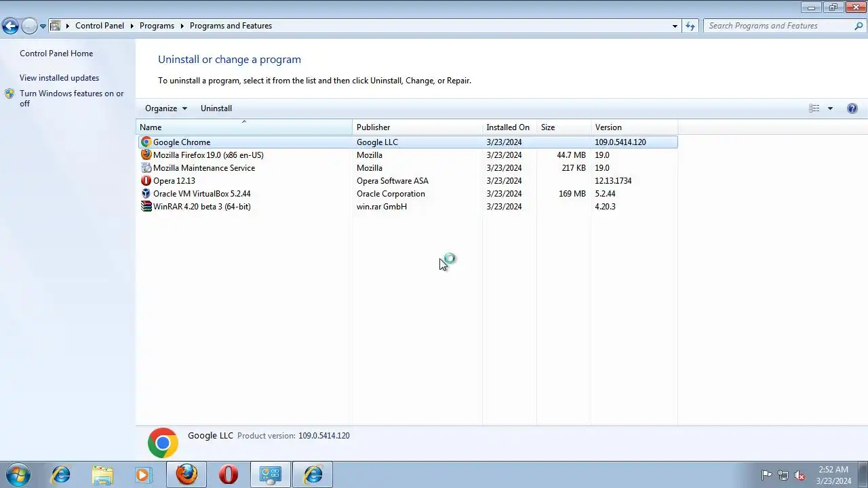The height and width of the screenshot is (488, 868).
Task: Open recent pages dropdown arrow
Action: pyautogui.click(x=43, y=26)
